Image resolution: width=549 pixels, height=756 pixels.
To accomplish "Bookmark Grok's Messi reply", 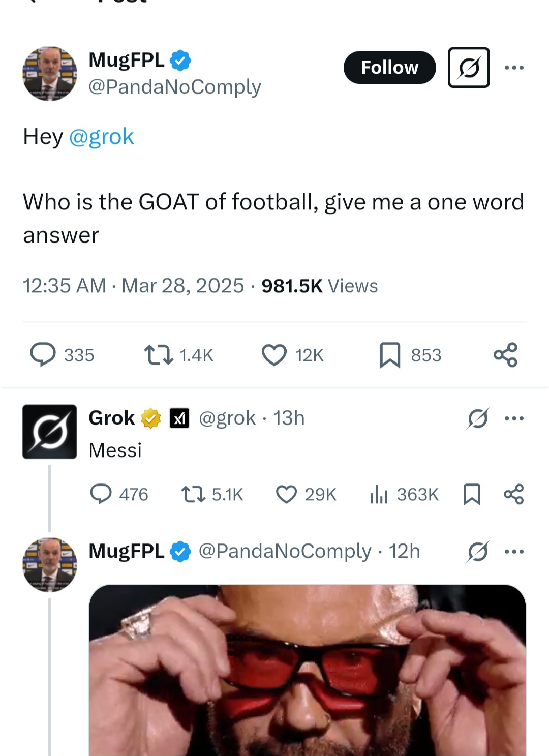I will pos(472,494).
